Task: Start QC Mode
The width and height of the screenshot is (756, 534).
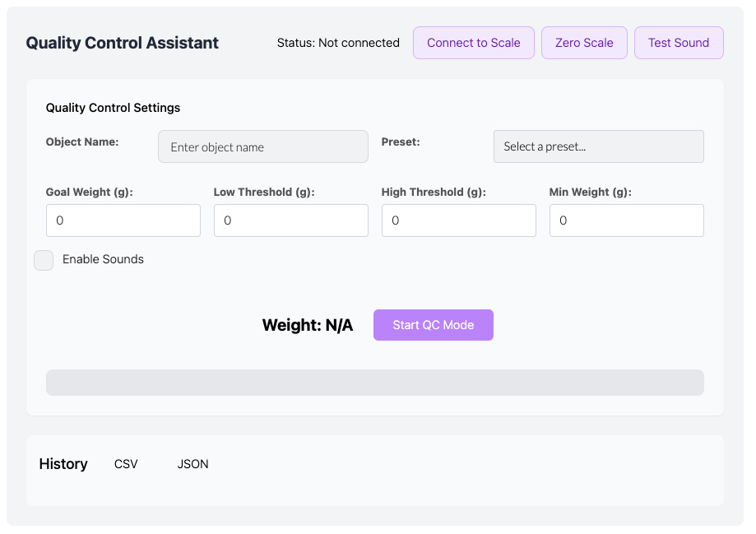Action: 434,325
